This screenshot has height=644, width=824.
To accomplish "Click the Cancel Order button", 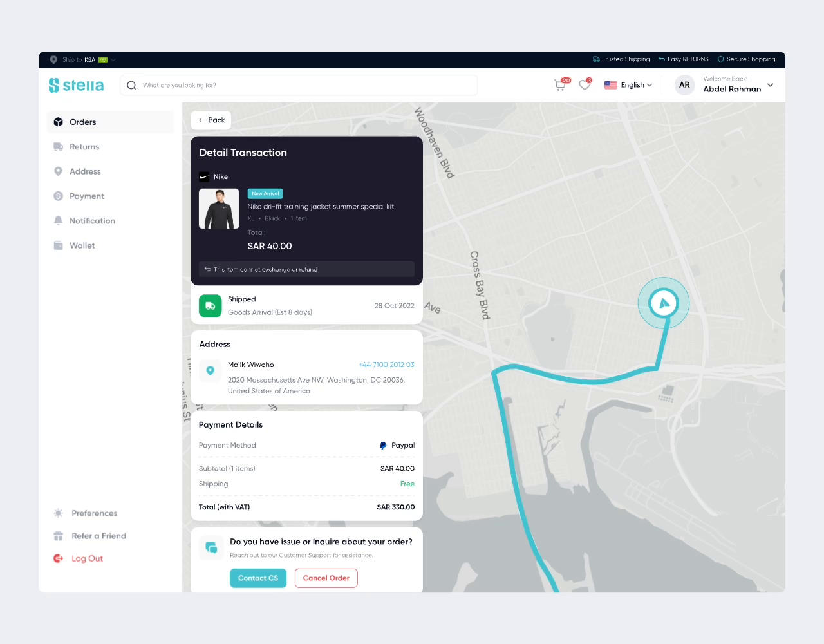I will (x=326, y=578).
